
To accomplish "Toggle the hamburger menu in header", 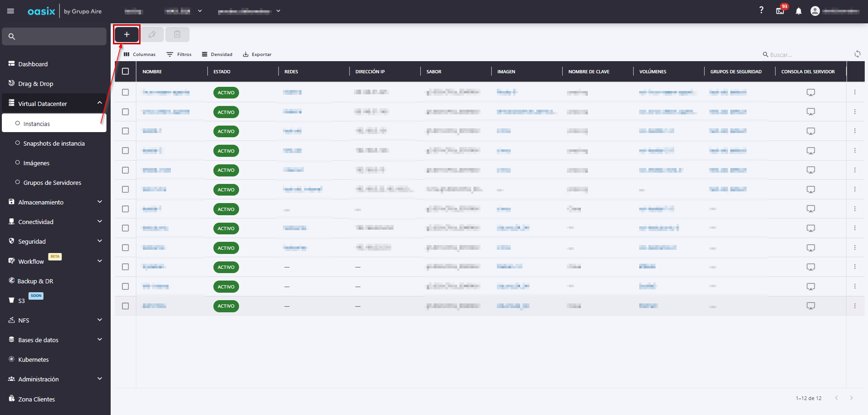I will pos(10,11).
